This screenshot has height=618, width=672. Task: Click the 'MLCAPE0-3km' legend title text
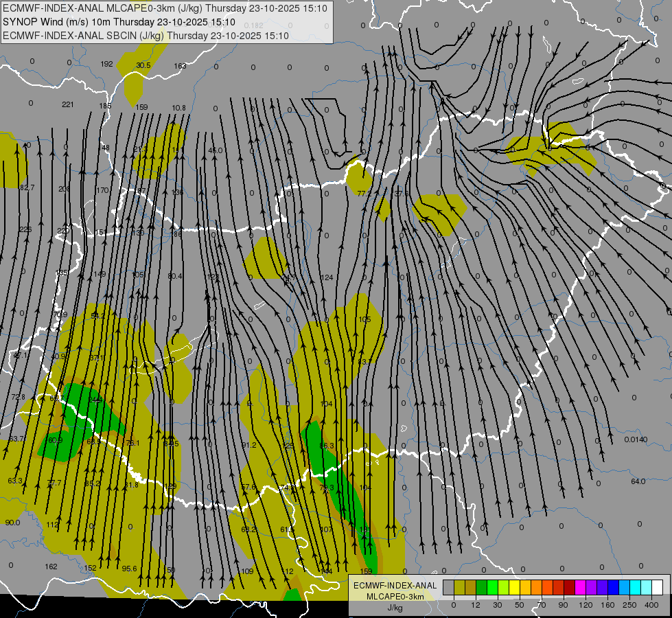click(x=395, y=597)
